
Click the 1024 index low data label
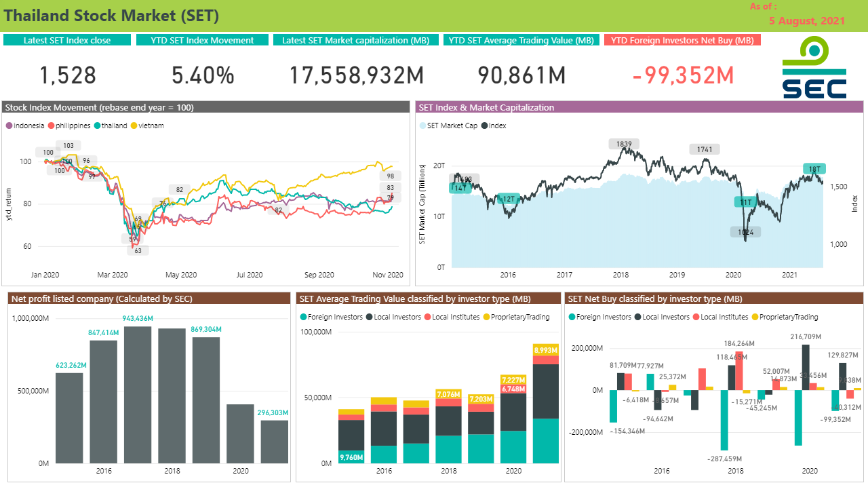[x=746, y=232]
